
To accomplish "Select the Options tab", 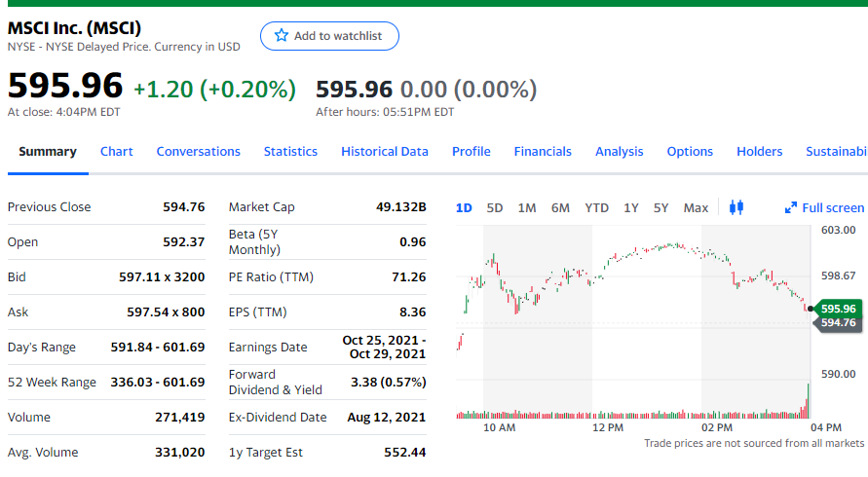I will pos(690,151).
